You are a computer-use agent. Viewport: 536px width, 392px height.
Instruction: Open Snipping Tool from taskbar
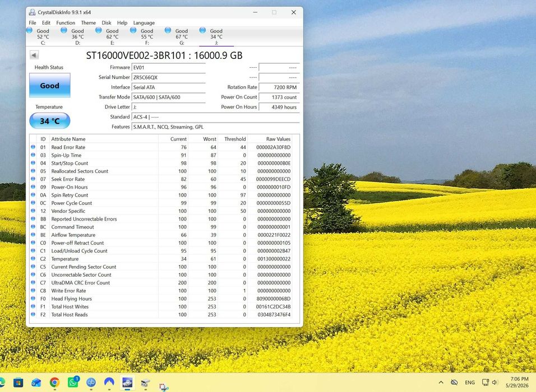click(x=164, y=386)
